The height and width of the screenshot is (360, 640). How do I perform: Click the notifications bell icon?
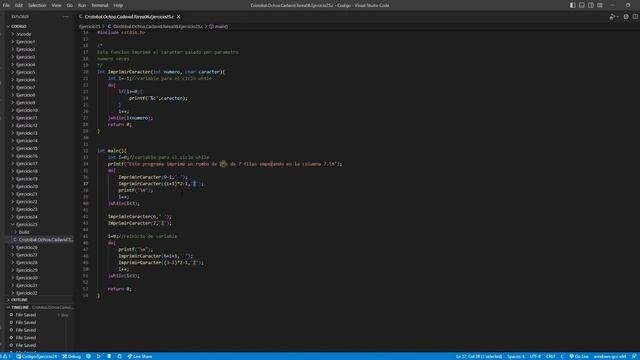(x=634, y=356)
